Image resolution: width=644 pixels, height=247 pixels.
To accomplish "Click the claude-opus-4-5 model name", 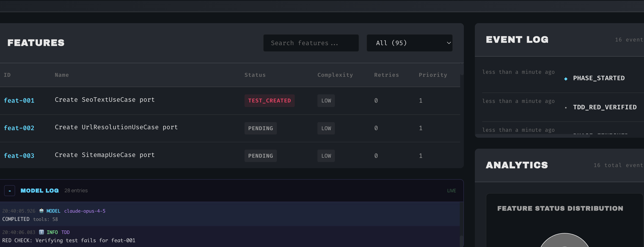I will [85, 211].
